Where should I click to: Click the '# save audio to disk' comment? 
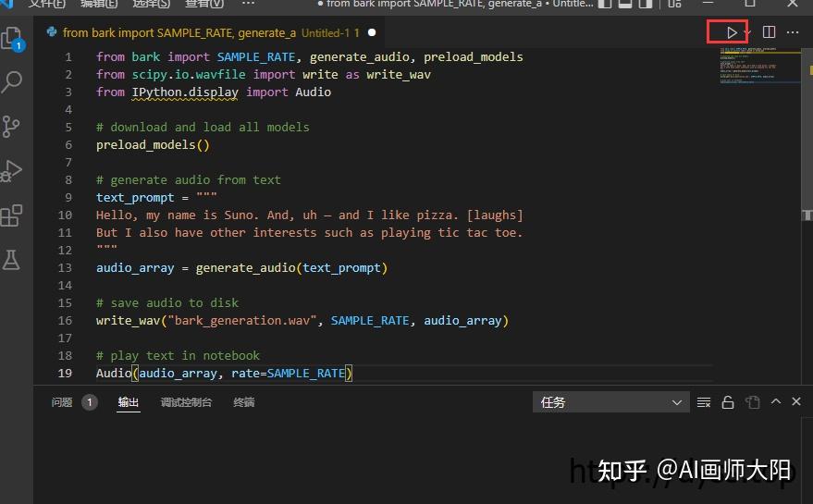[167, 302]
